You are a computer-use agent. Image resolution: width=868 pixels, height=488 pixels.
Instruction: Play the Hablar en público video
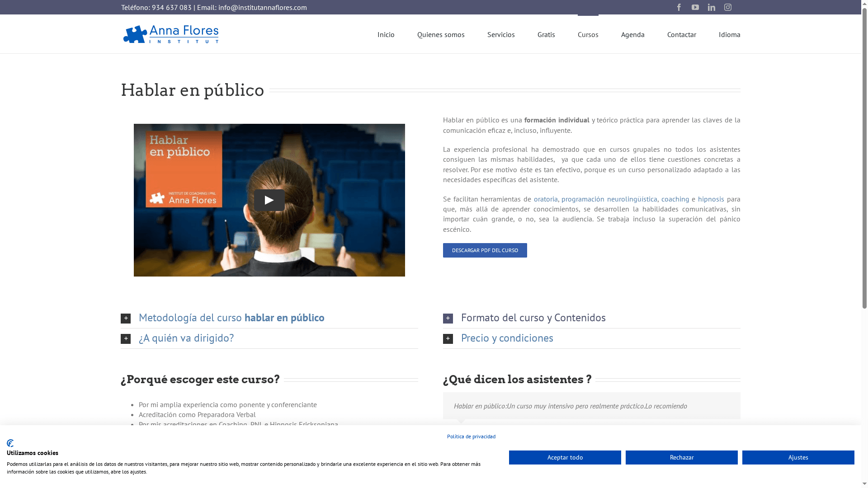pyautogui.click(x=269, y=200)
